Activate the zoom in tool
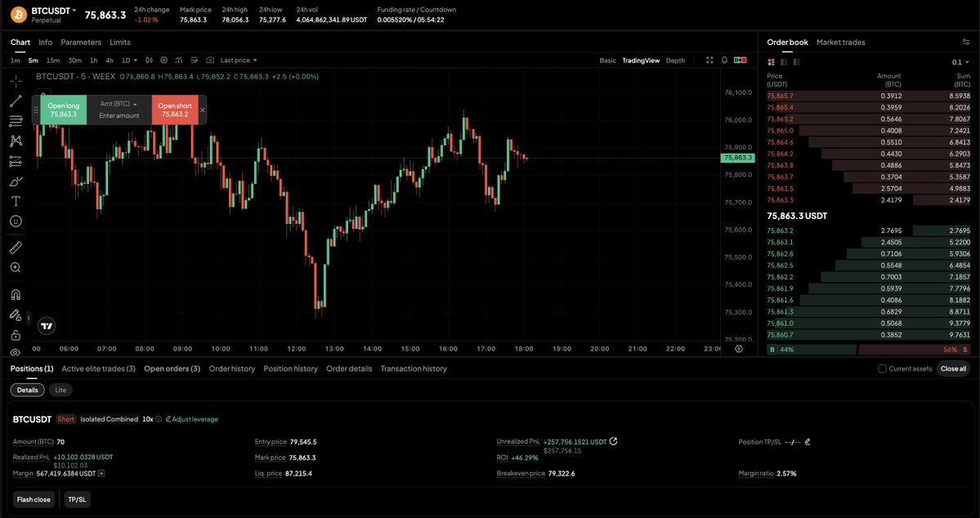The image size is (980, 518). point(16,267)
